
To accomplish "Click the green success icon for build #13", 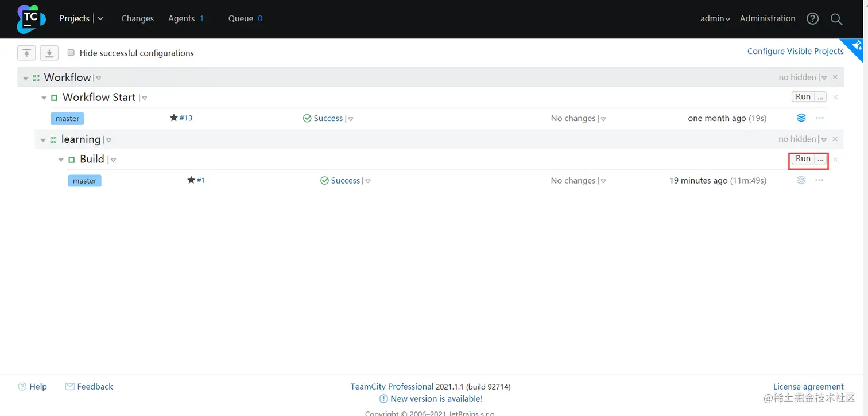I will pos(307,118).
